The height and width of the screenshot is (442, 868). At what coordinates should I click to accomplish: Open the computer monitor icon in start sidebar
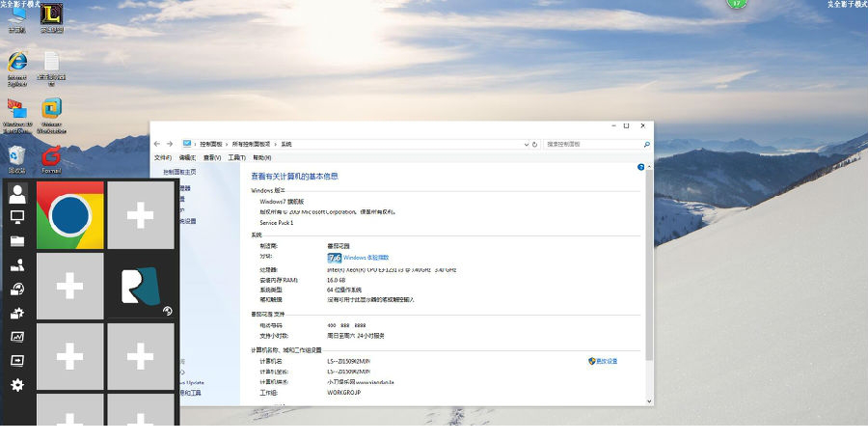click(x=17, y=217)
